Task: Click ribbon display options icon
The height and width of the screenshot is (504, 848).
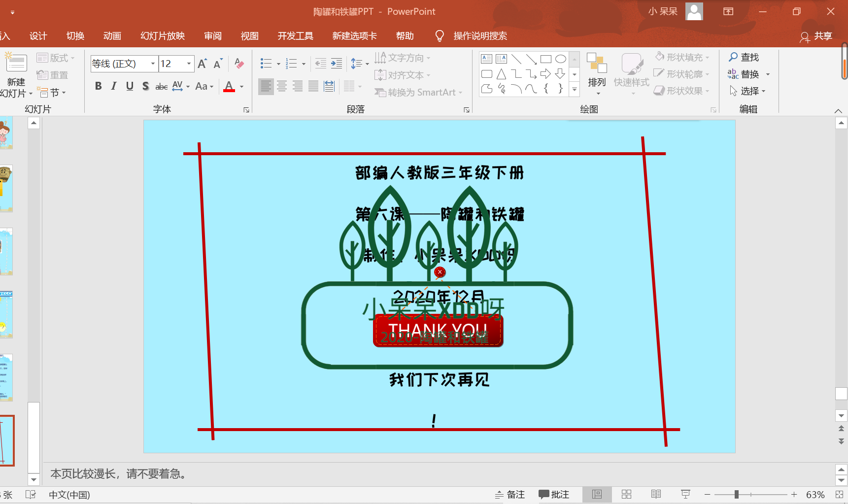Action: [728, 11]
